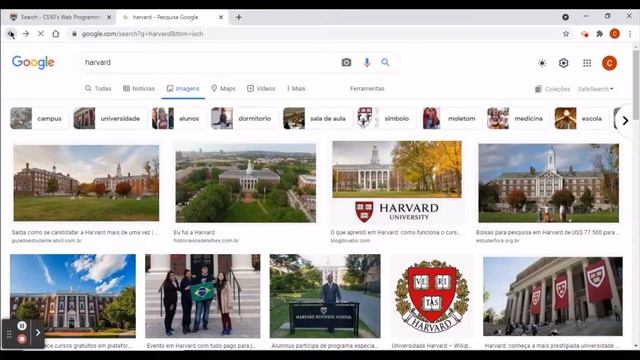Filter images by moletom chip
640x360 pixels.
451,118
